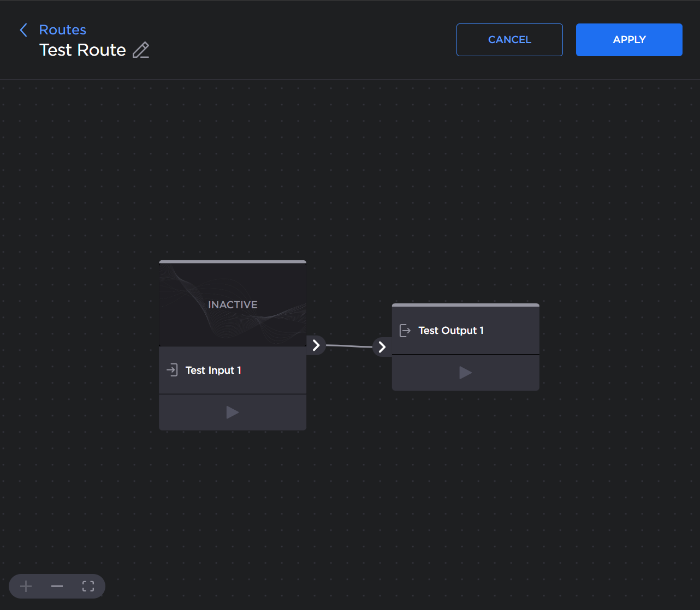
Task: Go back using the Routes back arrow
Action: 23,30
